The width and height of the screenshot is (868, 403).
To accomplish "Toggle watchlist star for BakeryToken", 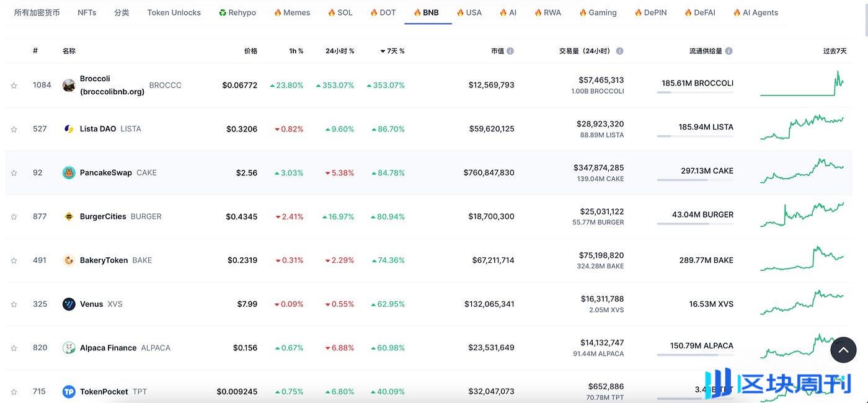I will pos(14,260).
